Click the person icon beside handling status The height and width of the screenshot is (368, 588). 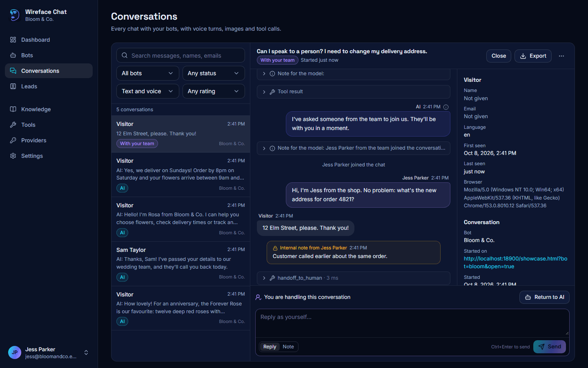click(x=258, y=297)
